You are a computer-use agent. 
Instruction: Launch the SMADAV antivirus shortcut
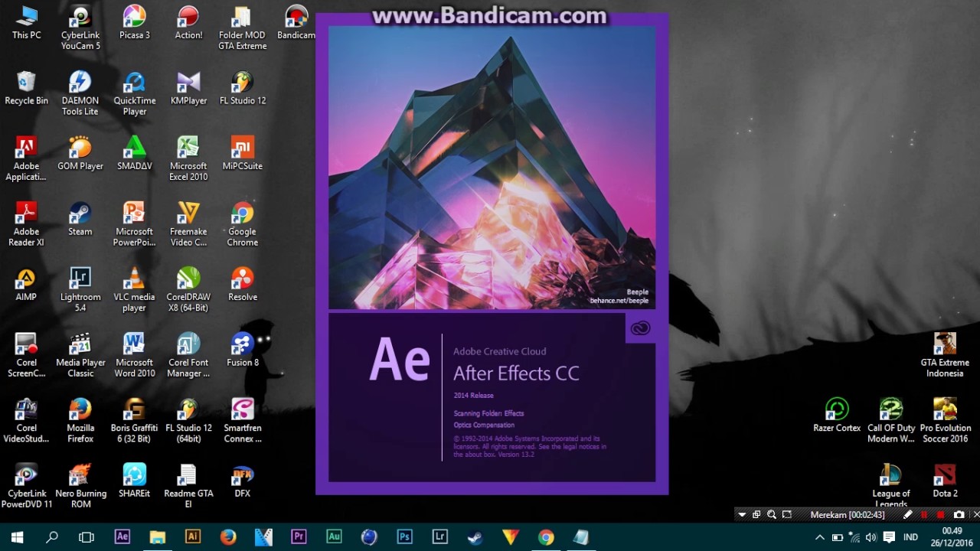pos(135,154)
